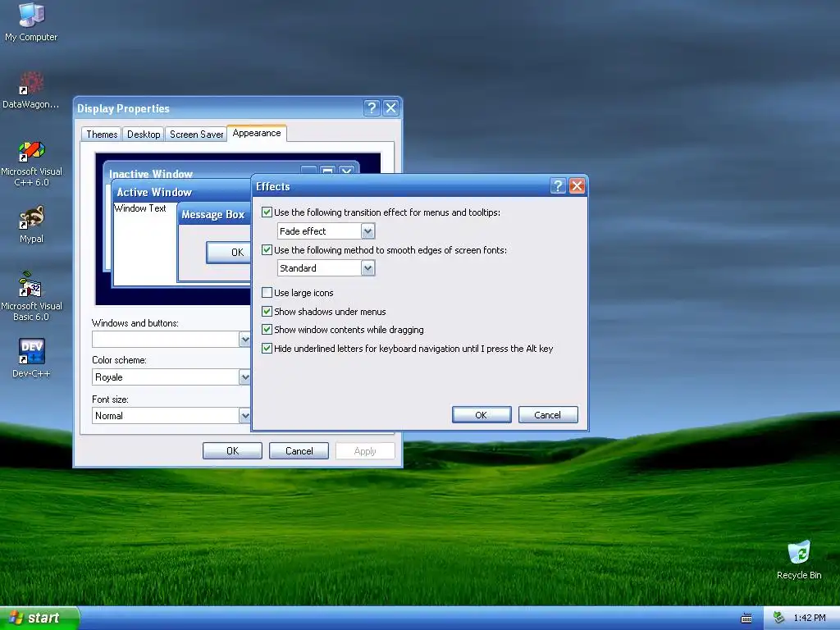840x630 pixels.
Task: Enable the Use large icons checkbox
Action: (x=267, y=293)
